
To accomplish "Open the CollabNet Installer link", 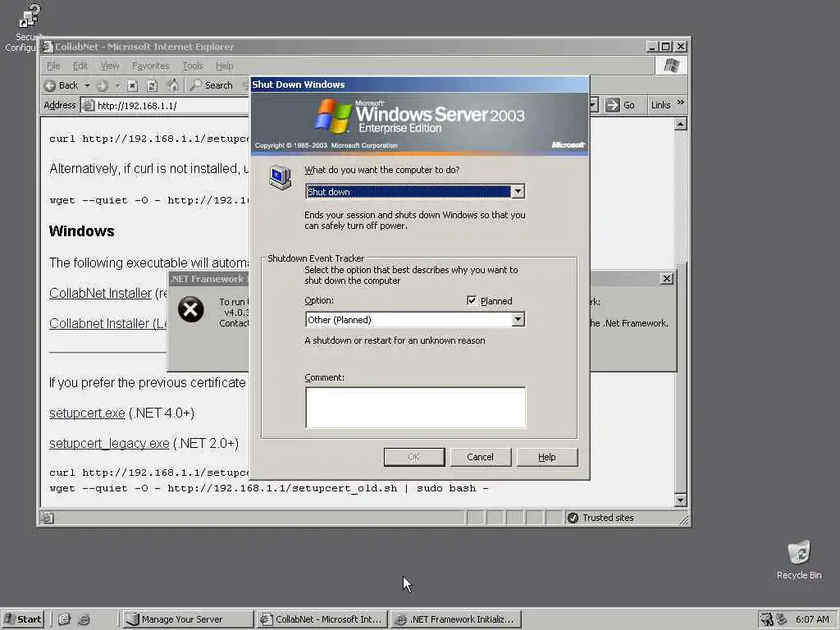I will point(100,293).
